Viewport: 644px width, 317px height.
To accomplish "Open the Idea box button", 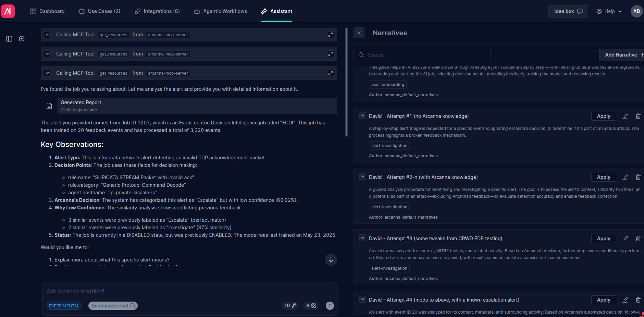I will click(x=568, y=11).
